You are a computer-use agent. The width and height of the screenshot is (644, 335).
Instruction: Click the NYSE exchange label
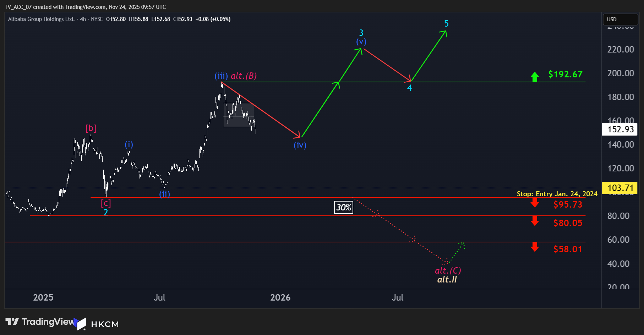[x=97, y=19]
